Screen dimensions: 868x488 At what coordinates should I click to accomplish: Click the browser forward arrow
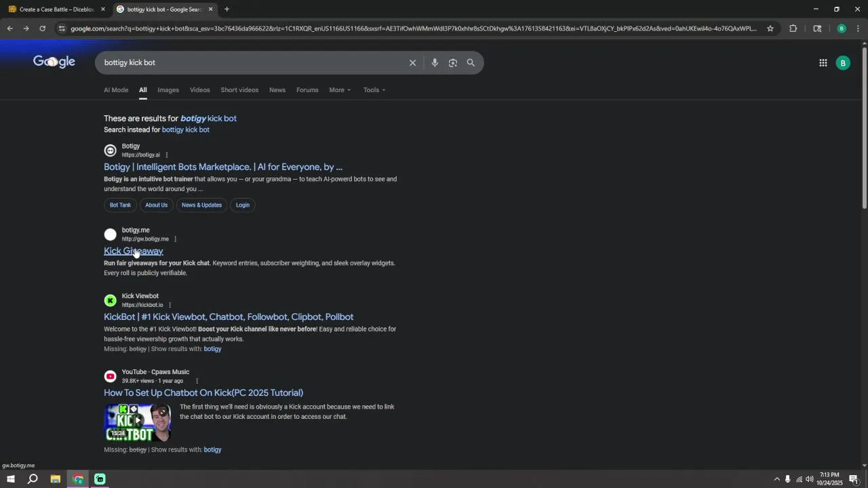tap(26, 28)
